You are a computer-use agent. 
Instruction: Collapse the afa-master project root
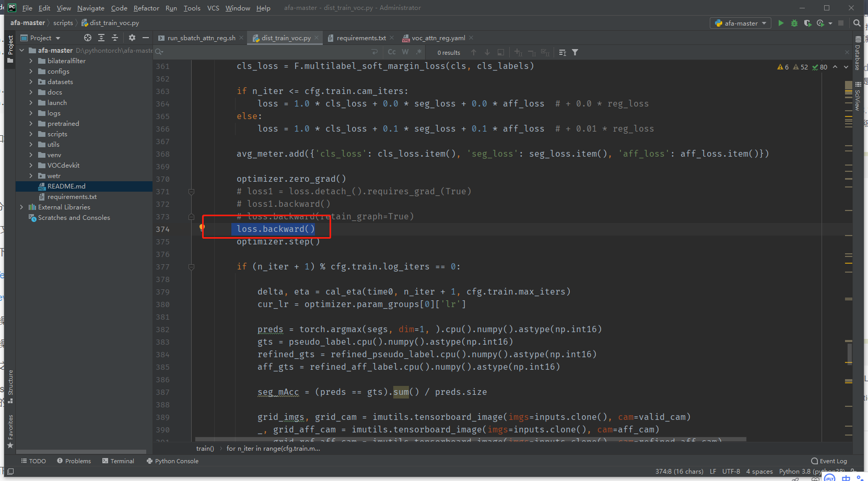pos(21,50)
